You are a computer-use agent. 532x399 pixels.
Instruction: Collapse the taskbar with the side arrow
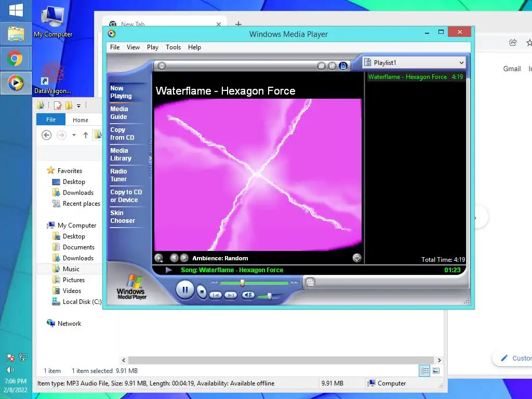point(150,158)
